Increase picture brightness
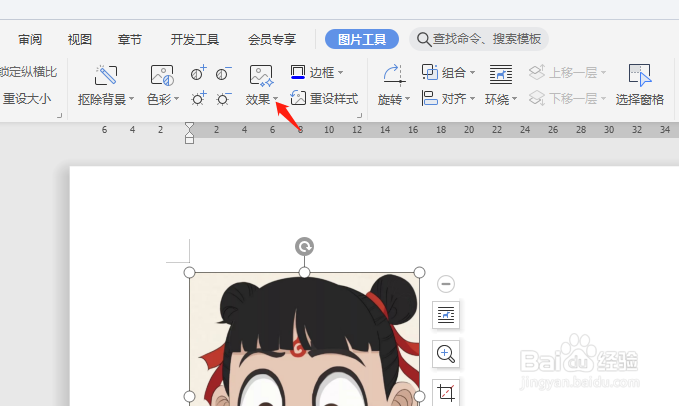Image resolution: width=679 pixels, height=406 pixels. coord(198,99)
